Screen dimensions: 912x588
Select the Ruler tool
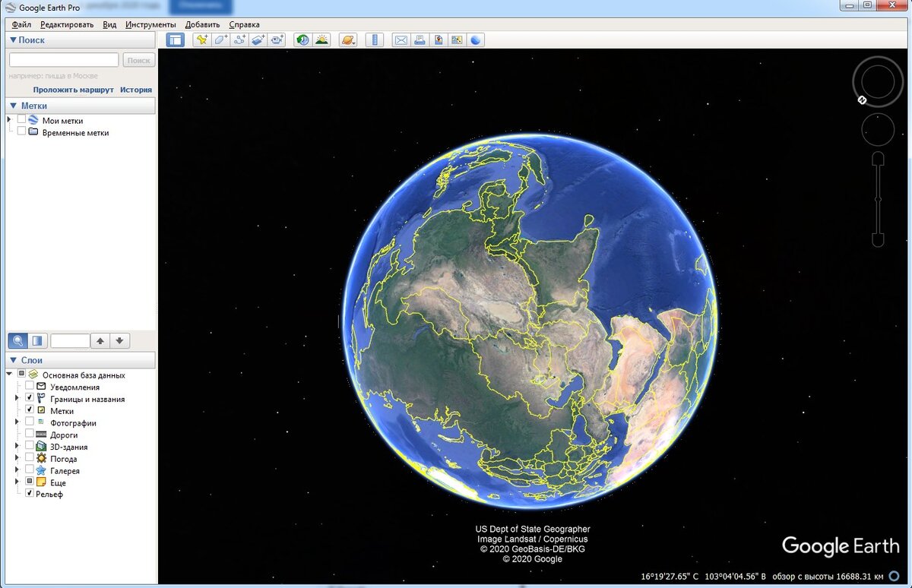374,40
